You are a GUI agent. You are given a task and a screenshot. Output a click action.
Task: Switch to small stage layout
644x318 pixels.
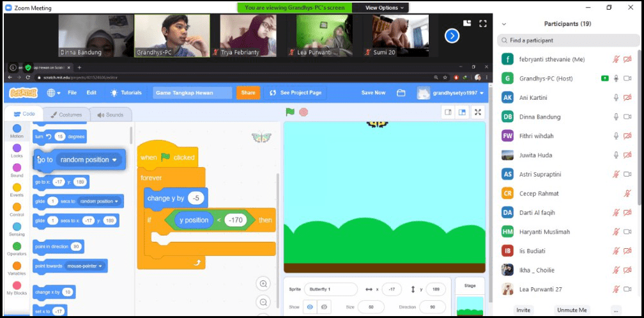tap(448, 112)
